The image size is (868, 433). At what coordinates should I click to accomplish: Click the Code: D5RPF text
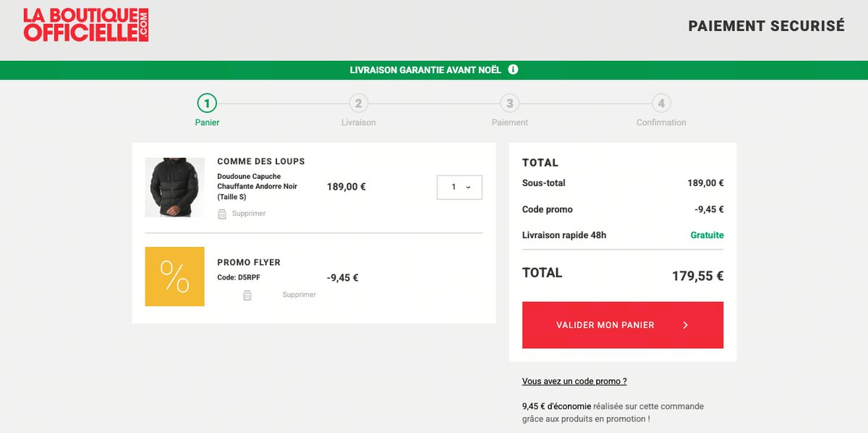[x=237, y=277]
